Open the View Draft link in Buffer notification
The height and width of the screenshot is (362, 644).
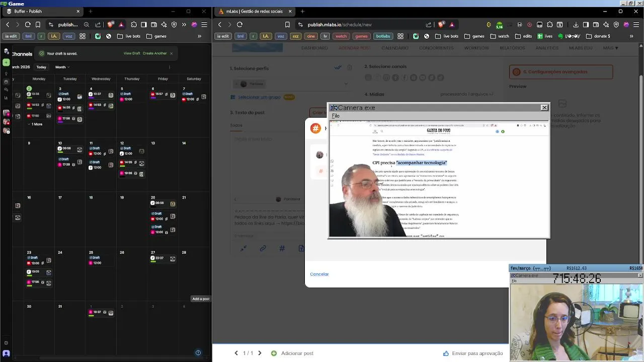tap(132, 53)
